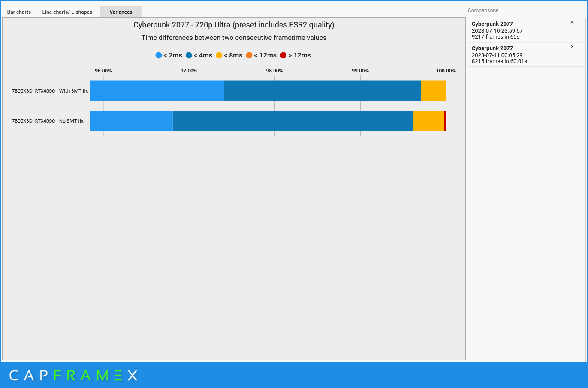The image size is (588, 388).
Task: Click the CAPFRAMEX logo
Action: pos(73,376)
